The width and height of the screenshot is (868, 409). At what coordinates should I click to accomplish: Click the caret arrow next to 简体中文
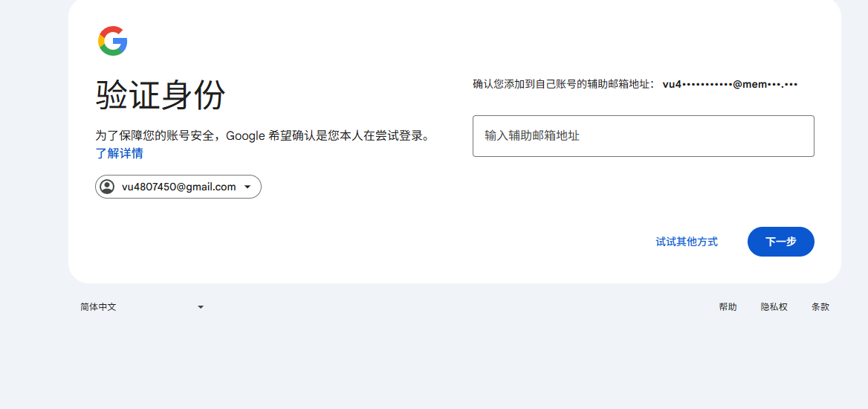click(200, 307)
